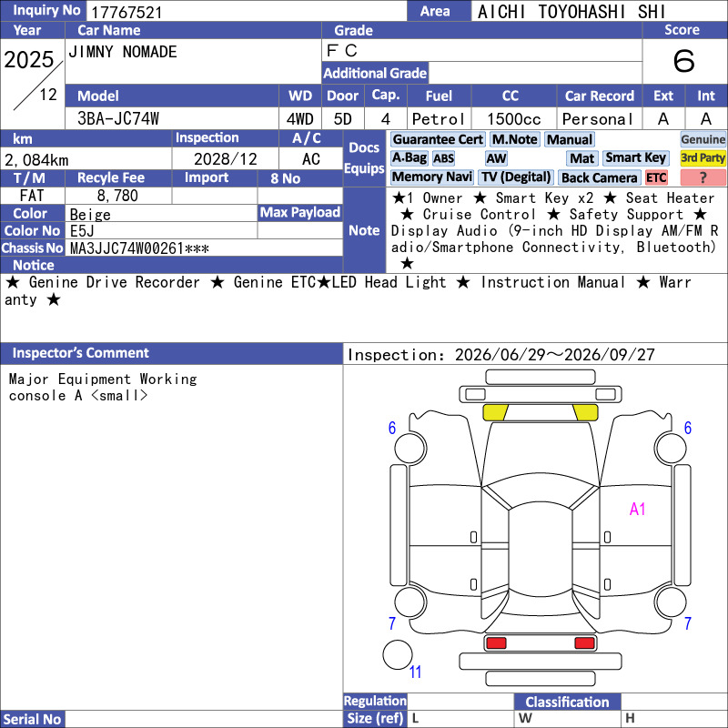Click the console A <small> comment line

pyautogui.click(x=78, y=396)
